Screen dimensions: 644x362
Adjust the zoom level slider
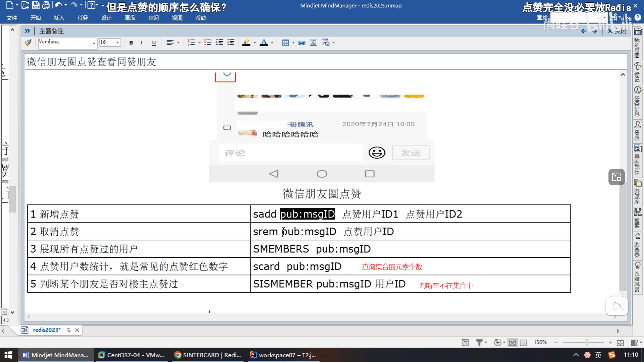(586, 342)
